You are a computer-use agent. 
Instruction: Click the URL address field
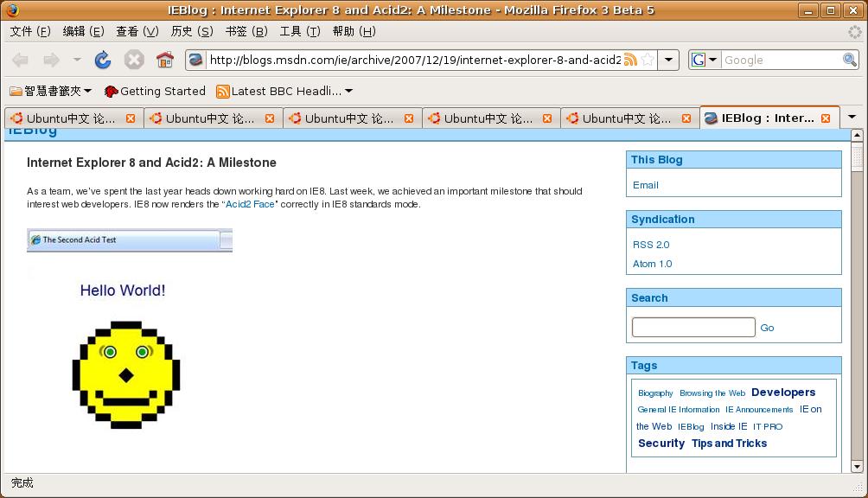pyautogui.click(x=415, y=60)
